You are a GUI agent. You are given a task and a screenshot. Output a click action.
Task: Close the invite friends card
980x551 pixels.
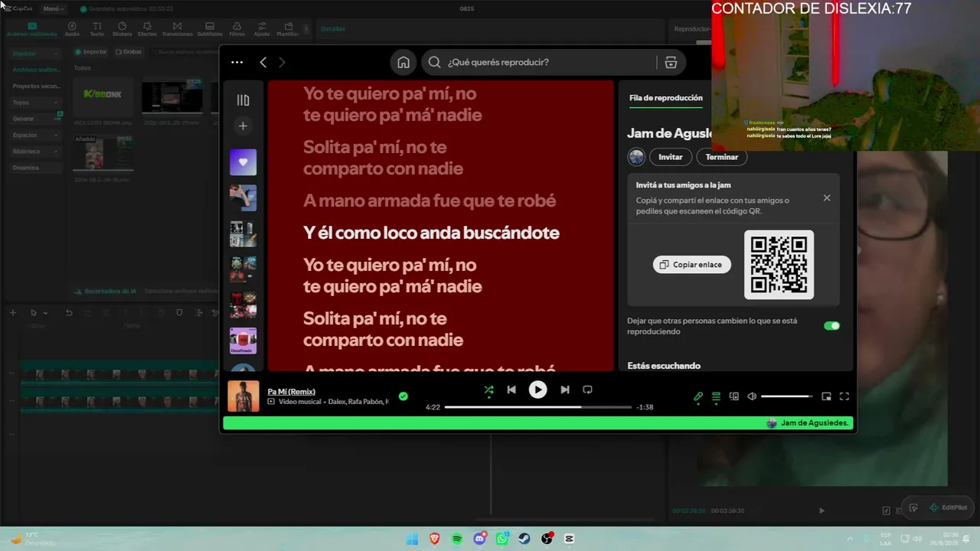click(x=827, y=197)
